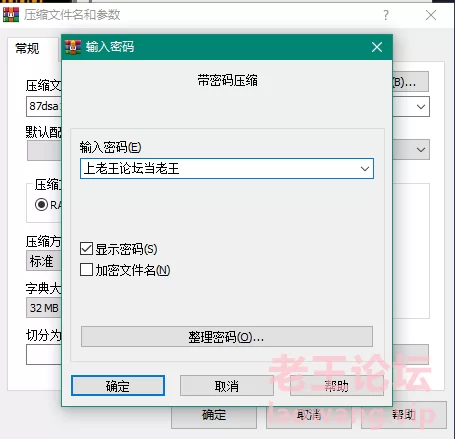Click the 整理密码(O)... button
This screenshot has width=455, height=439.
(x=227, y=337)
